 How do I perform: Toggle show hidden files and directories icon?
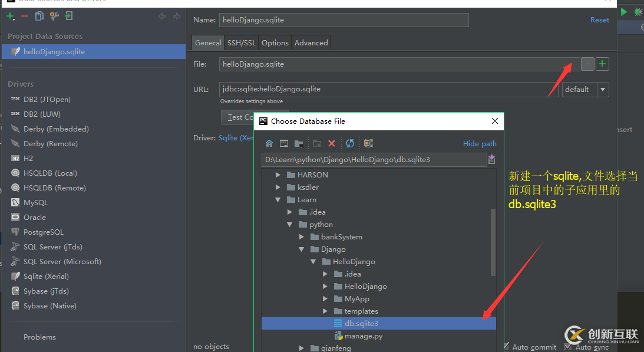click(368, 143)
